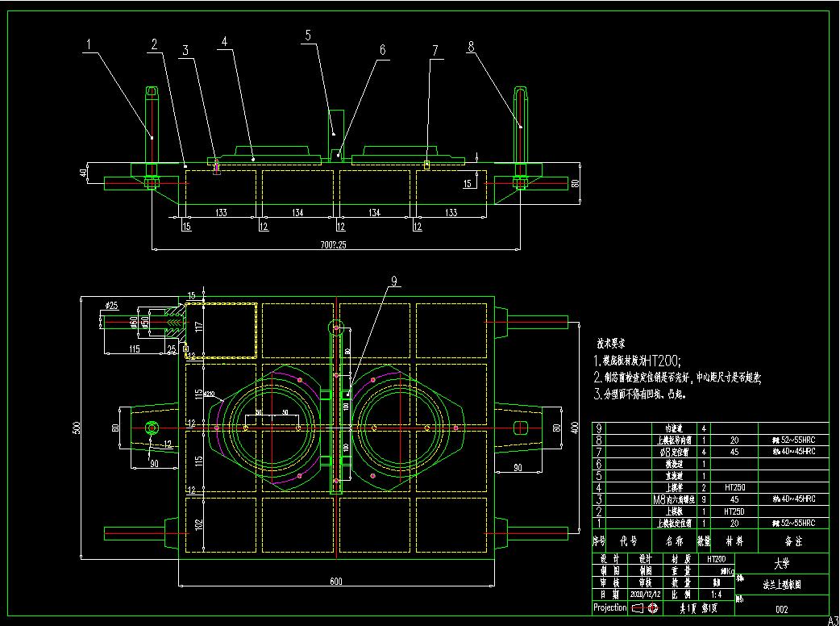This screenshot has width=840, height=626.
Task: Select quantity '2' in parts row 4
Action: point(704,488)
